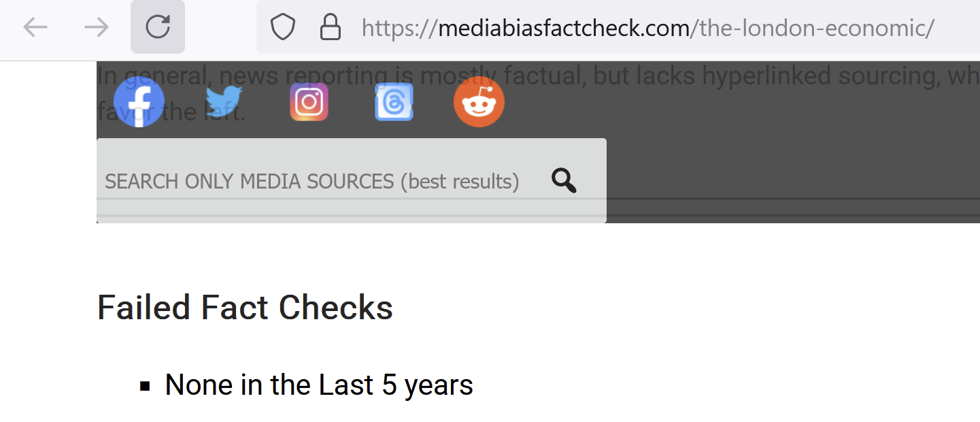Post the page to Reddit
980x422 pixels.
tap(479, 101)
